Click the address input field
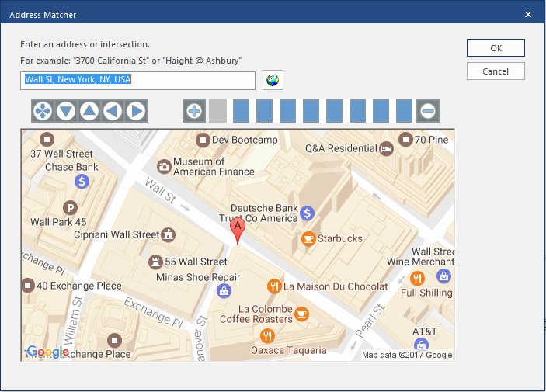 (138, 81)
